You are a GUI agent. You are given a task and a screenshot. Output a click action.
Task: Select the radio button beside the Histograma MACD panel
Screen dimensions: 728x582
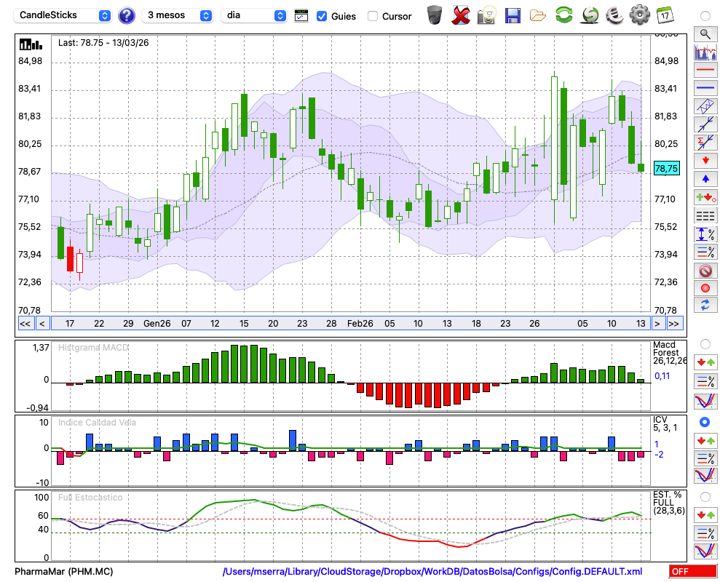pos(705,343)
